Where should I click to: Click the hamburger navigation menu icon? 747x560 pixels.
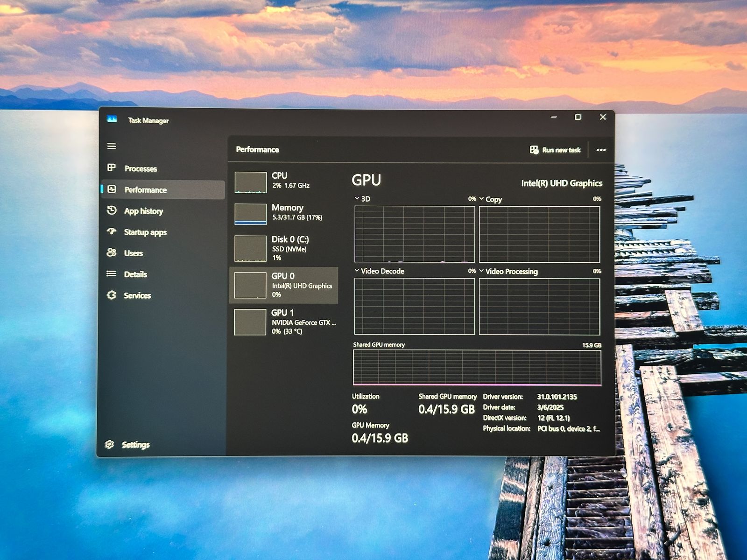[x=112, y=146]
